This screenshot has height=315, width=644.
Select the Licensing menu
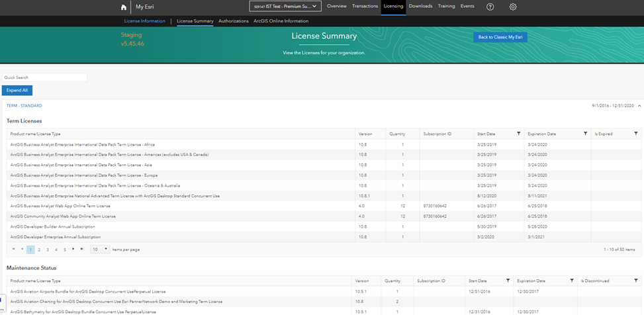393,6
